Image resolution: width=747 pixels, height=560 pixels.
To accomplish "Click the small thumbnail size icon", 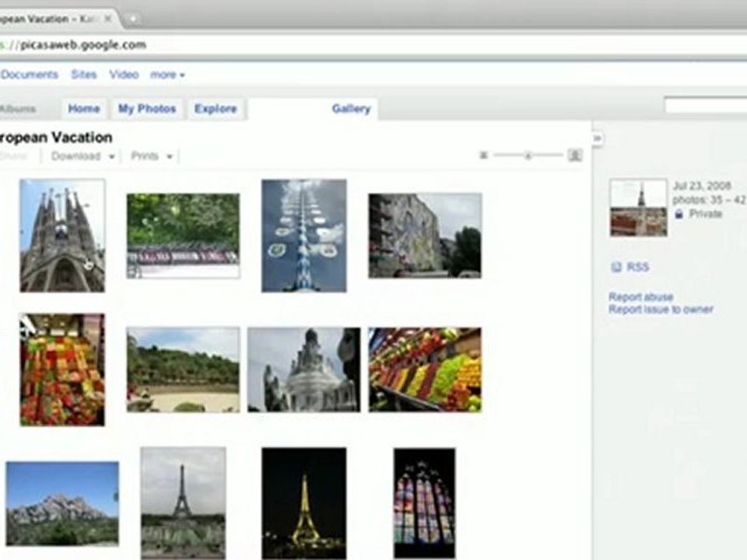I will (x=483, y=156).
